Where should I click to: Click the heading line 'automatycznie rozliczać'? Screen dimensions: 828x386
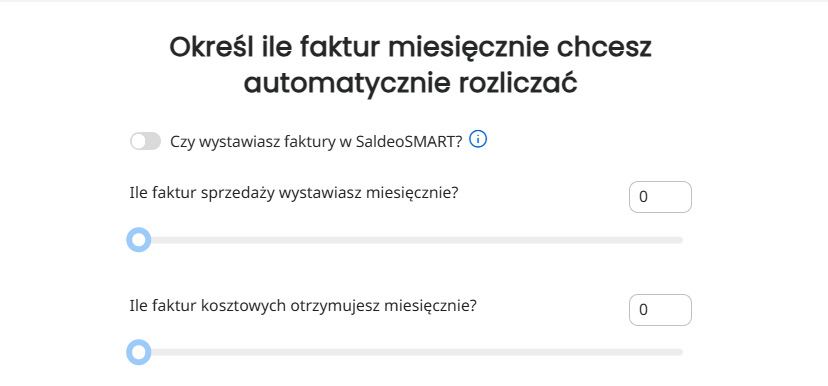click(x=410, y=83)
